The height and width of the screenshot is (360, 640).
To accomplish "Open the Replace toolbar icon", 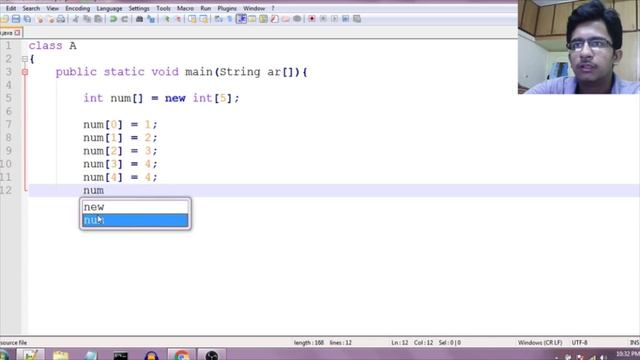I will (x=151, y=19).
